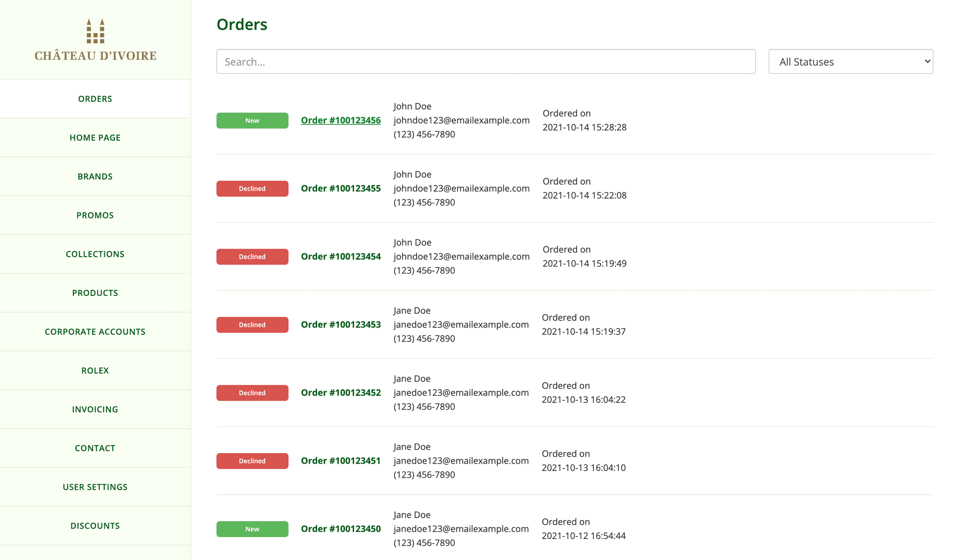Navigate to Invoicing
Image resolution: width=959 pixels, height=560 pixels.
coord(95,409)
